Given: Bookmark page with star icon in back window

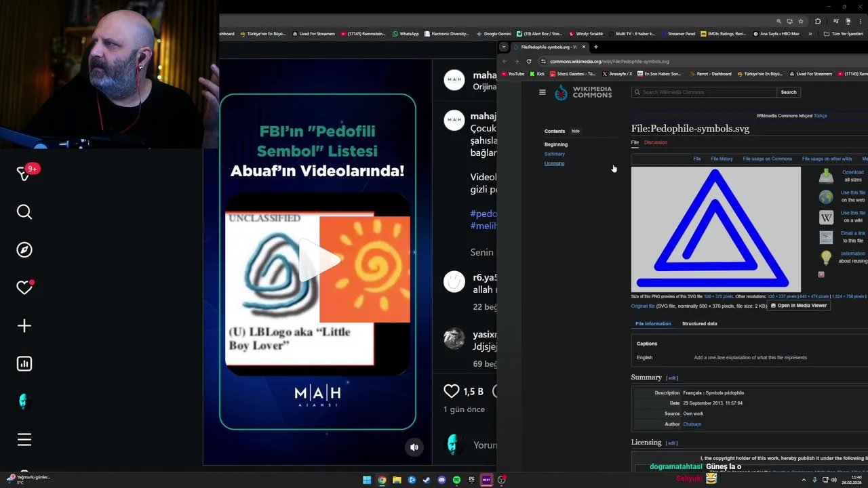Looking at the screenshot, I should [x=801, y=21].
